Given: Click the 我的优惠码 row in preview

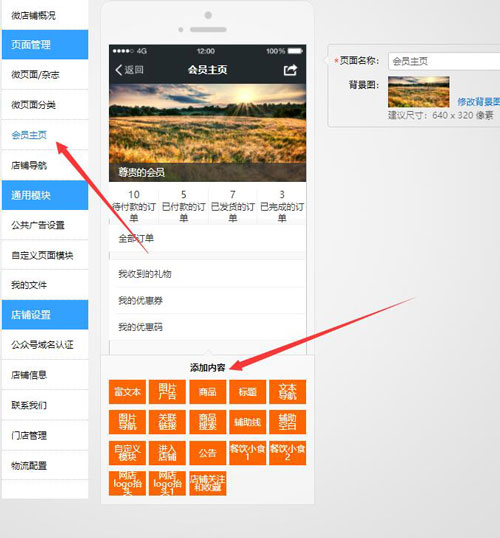Looking at the screenshot, I should click(x=208, y=327).
